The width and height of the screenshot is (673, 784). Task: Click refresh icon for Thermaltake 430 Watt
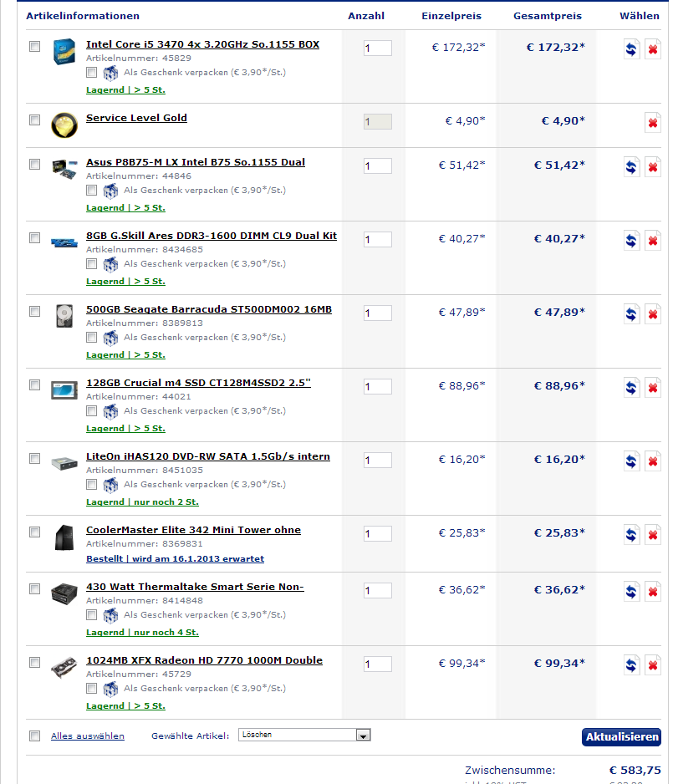point(631,592)
